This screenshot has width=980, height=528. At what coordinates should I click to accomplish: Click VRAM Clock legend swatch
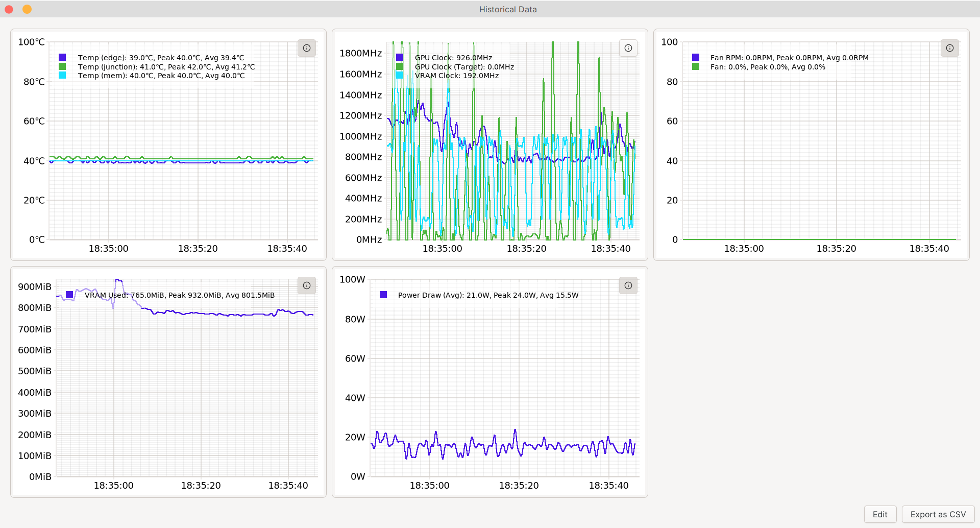pyautogui.click(x=400, y=75)
